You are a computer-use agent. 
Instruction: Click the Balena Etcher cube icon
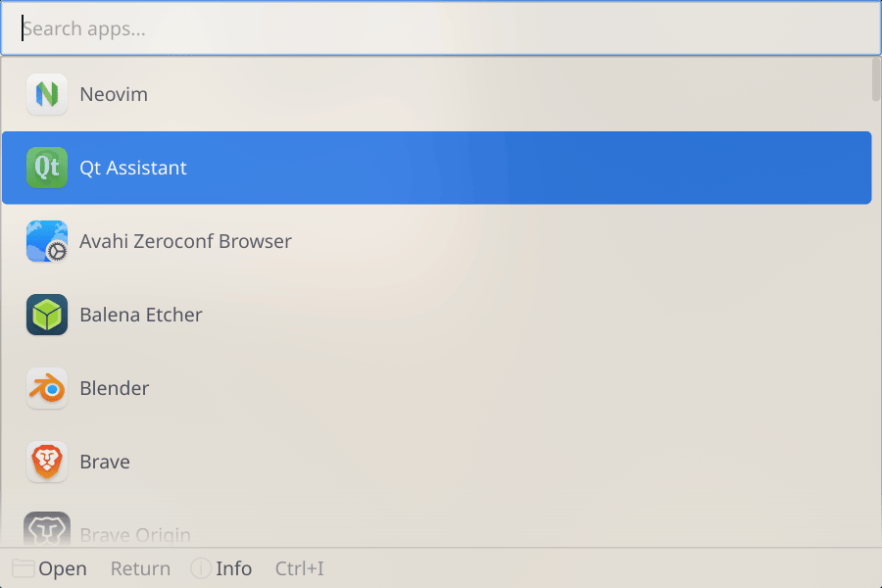(x=47, y=315)
